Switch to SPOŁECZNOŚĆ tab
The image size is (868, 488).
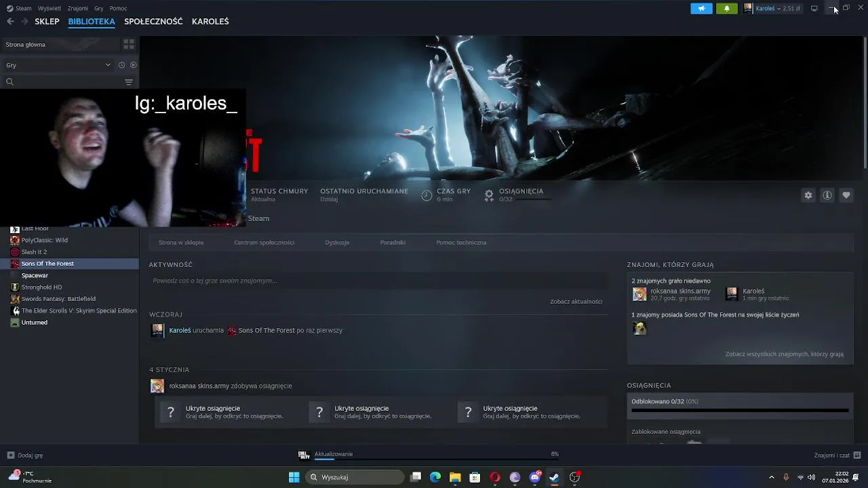click(153, 22)
